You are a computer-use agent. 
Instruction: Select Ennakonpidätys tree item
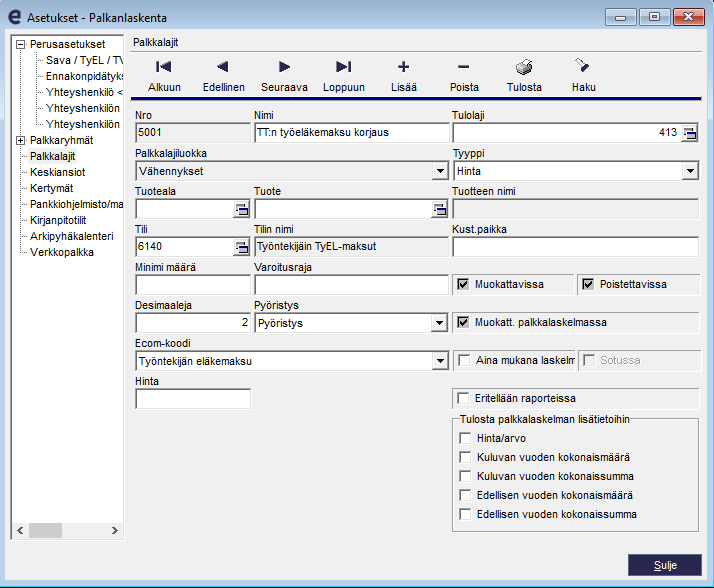coord(84,76)
